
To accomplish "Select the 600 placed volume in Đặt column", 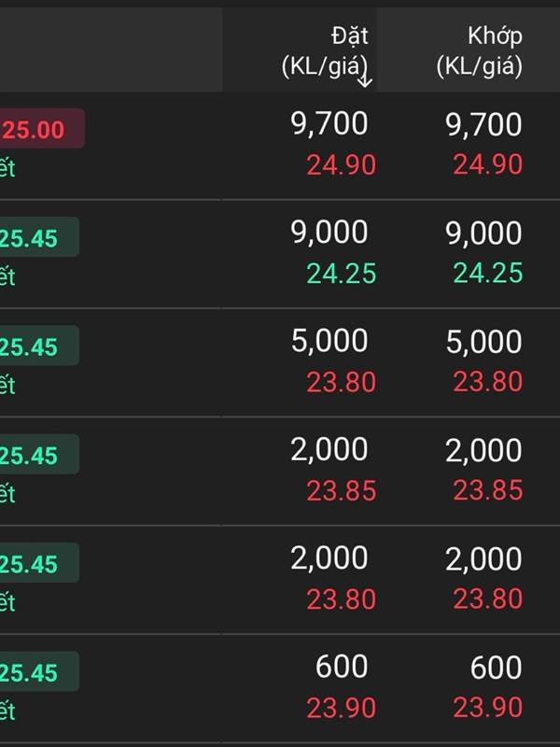I will tap(342, 667).
